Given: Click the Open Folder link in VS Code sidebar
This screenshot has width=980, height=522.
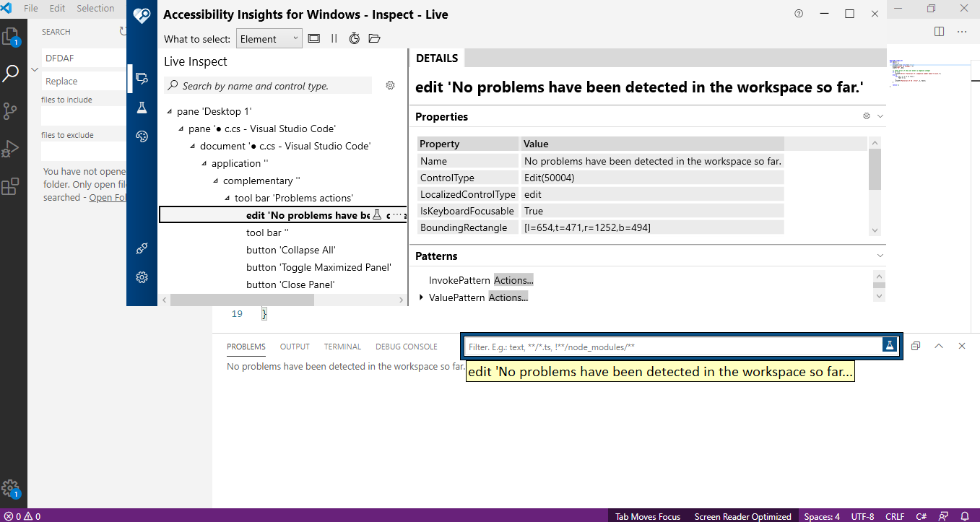Looking at the screenshot, I should 108,196.
